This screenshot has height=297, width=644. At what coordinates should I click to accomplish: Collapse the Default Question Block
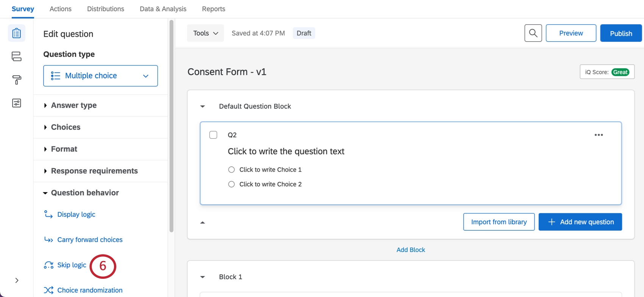click(203, 106)
